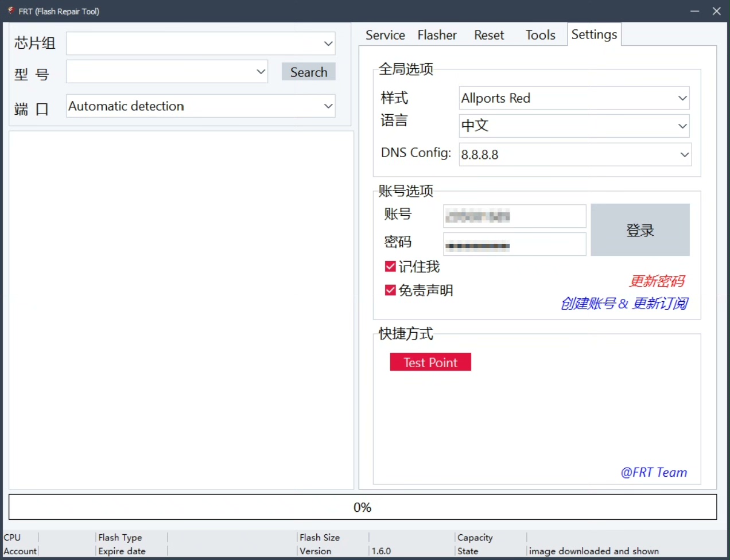
Task: Toggle the 记住我 checkbox
Action: [390, 266]
